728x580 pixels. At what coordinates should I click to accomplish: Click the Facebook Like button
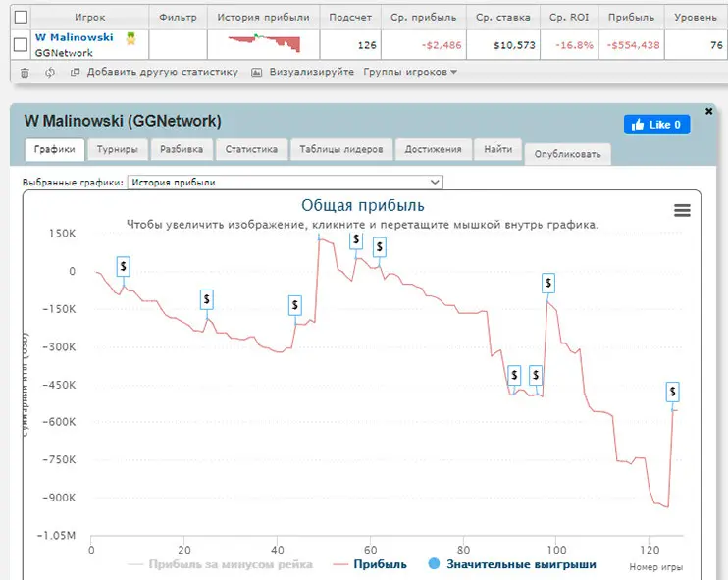(x=656, y=125)
